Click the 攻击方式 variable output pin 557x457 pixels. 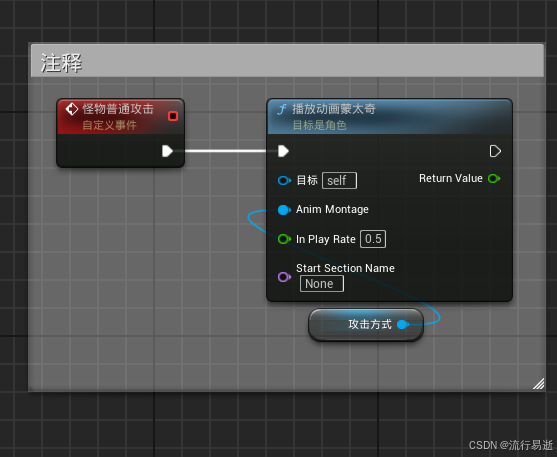coord(402,324)
